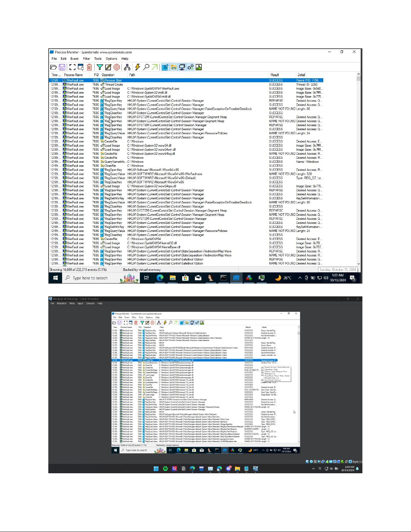Click the lightning bolt icon in the upper Process Monitor
The width and height of the screenshot is (411, 532).
(138, 67)
